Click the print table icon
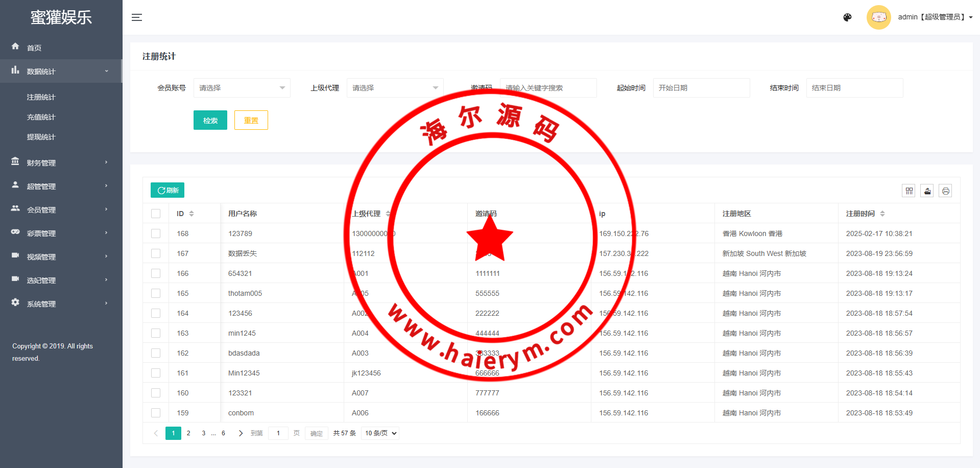Viewport: 980px width, 468px height. coord(946,191)
